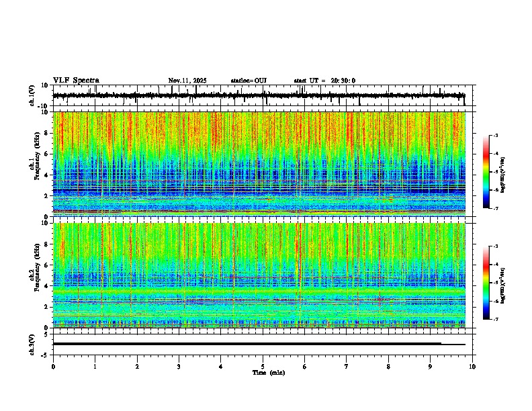Click the ch.2 spectrogram color bar
The image size is (532, 411).
tap(486, 283)
